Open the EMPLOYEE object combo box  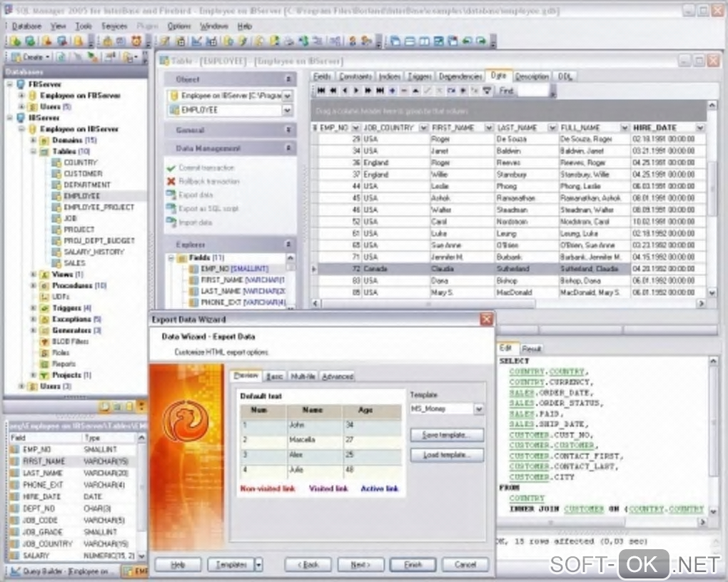[288, 110]
